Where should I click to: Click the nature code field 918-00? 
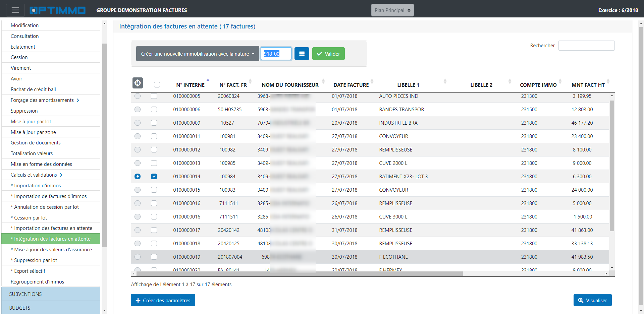[x=276, y=54]
